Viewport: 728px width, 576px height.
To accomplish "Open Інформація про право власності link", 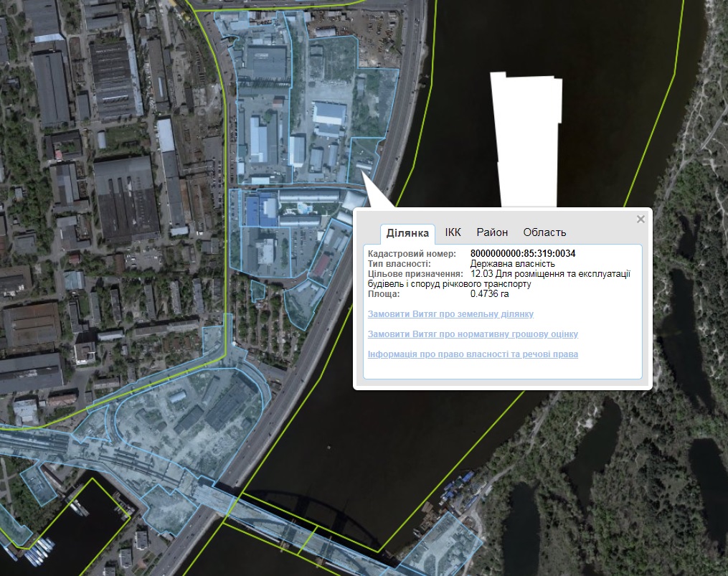I will click(473, 354).
